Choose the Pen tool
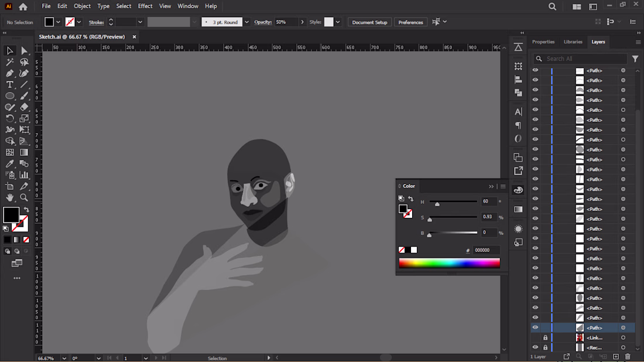The height and width of the screenshot is (362, 644). pyautogui.click(x=9, y=73)
